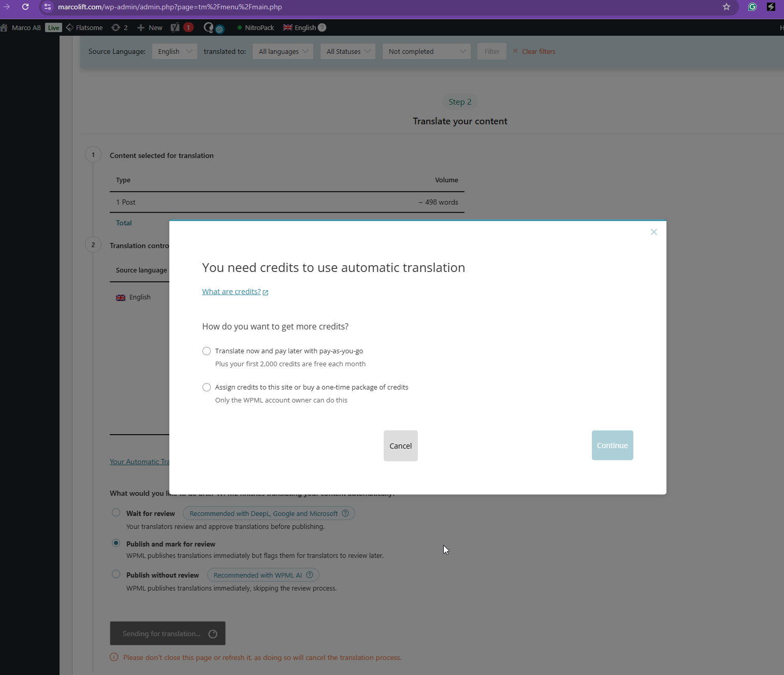
Task: Open the New admin bar menu
Action: tap(150, 27)
